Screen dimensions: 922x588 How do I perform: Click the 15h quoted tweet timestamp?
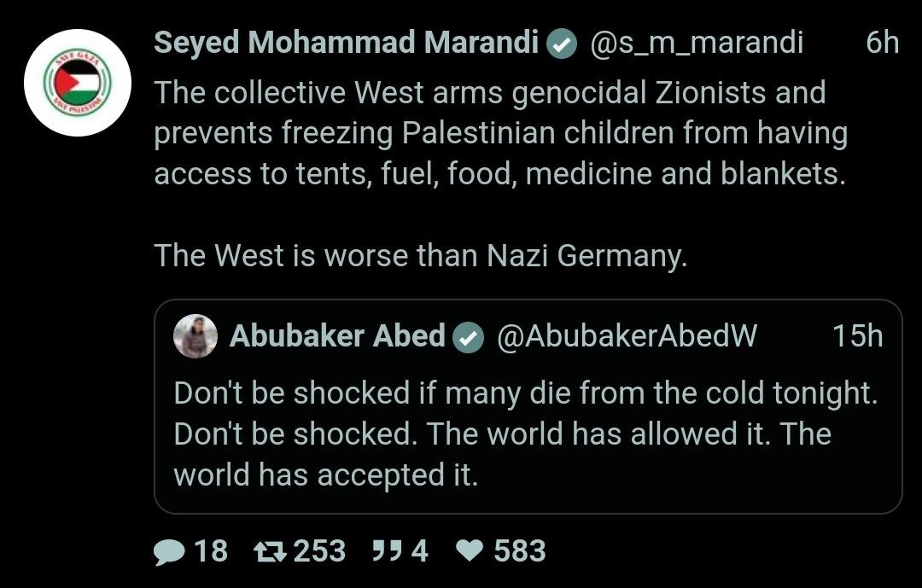pyautogui.click(x=857, y=336)
